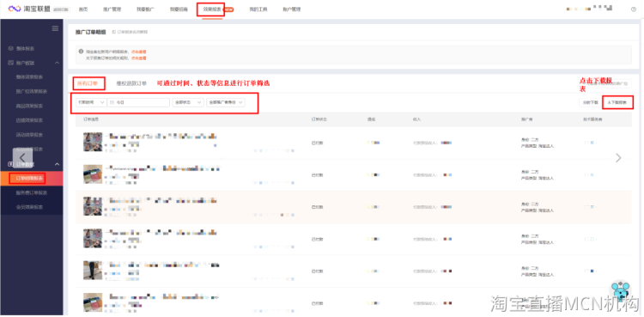Viewport: 644px width, 317px height.
Task: Open the 全部推广者身份 identity dropdown
Action: pos(226,102)
